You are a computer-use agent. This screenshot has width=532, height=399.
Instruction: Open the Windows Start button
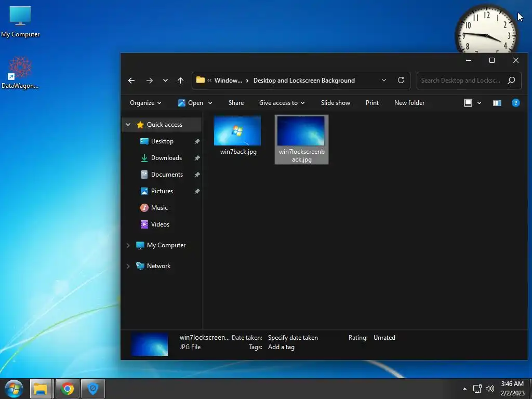pos(14,389)
